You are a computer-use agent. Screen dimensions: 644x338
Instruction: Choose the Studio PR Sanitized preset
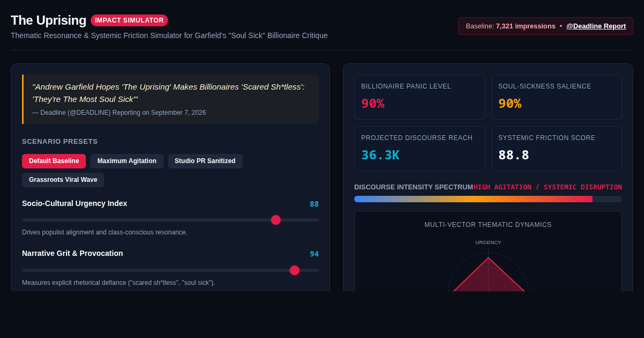(x=205, y=161)
